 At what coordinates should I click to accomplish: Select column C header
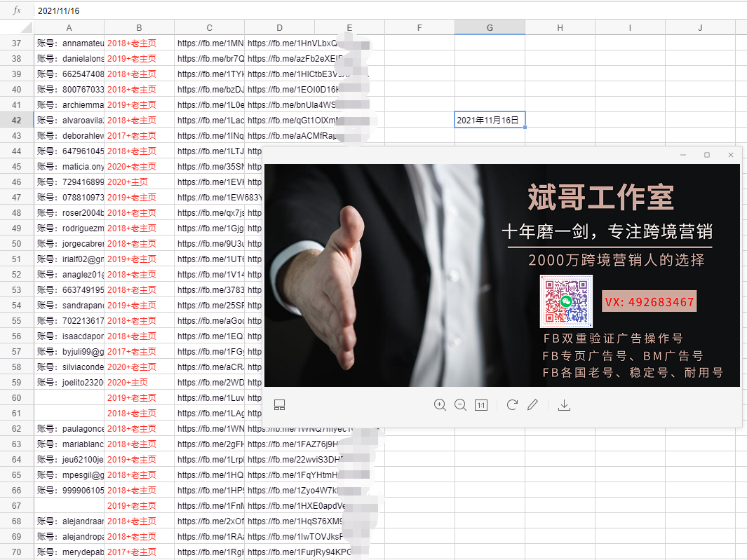pyautogui.click(x=210, y=27)
